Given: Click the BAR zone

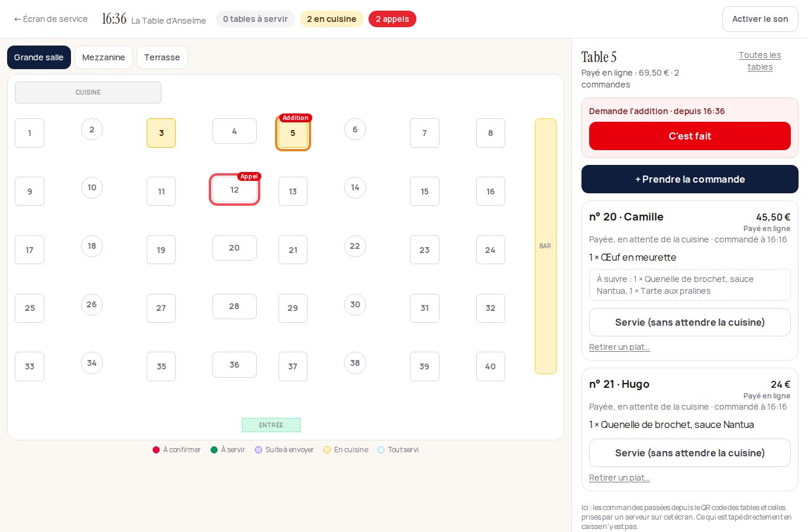Looking at the screenshot, I should point(545,246).
